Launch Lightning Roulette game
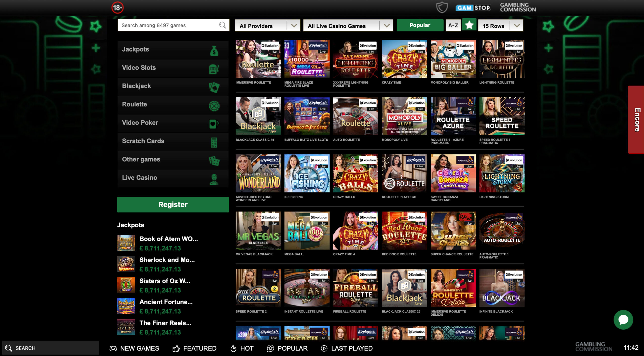The image size is (644, 356). (502, 59)
